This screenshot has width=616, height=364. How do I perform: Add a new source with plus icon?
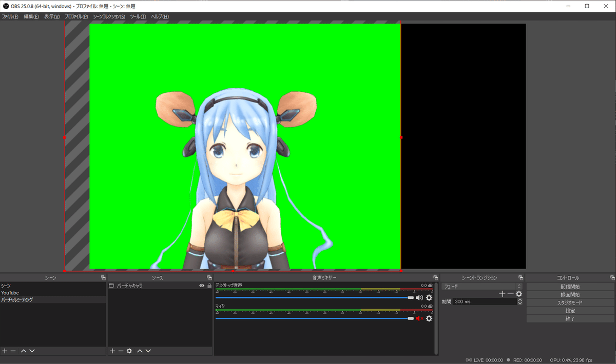tap(112, 351)
